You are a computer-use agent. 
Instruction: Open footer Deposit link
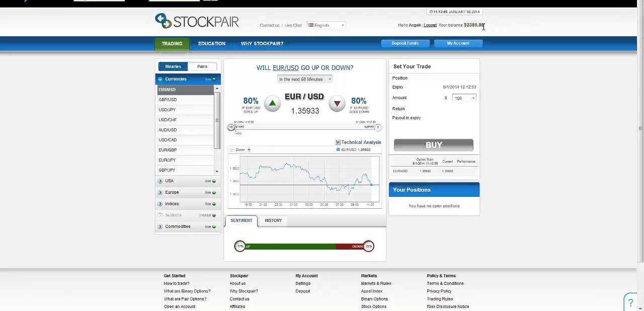click(303, 291)
